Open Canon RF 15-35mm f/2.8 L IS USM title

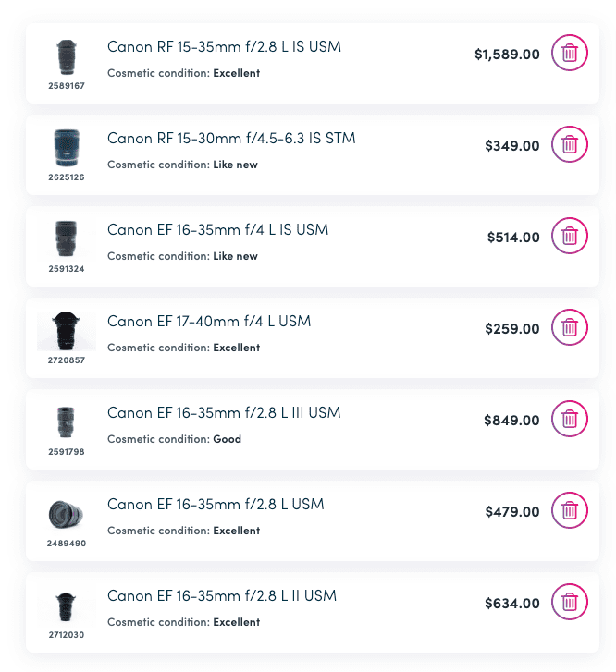(225, 46)
